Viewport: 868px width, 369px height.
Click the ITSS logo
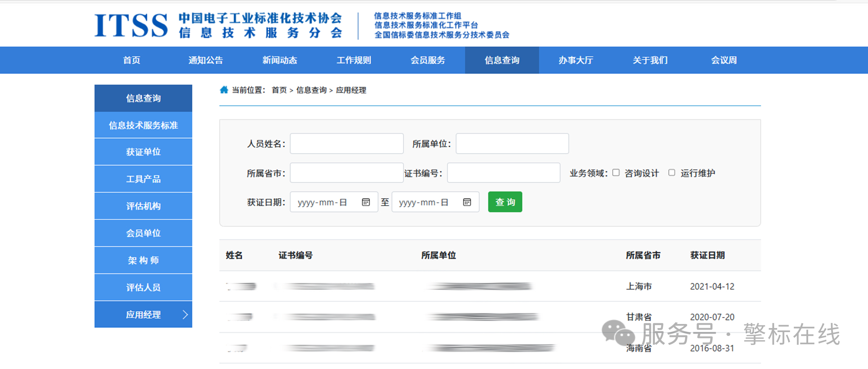tap(133, 24)
